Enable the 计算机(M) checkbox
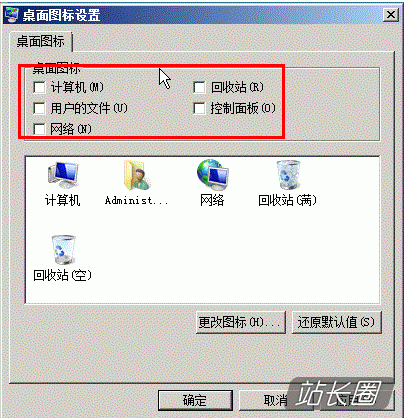404x418 pixels. [39, 87]
